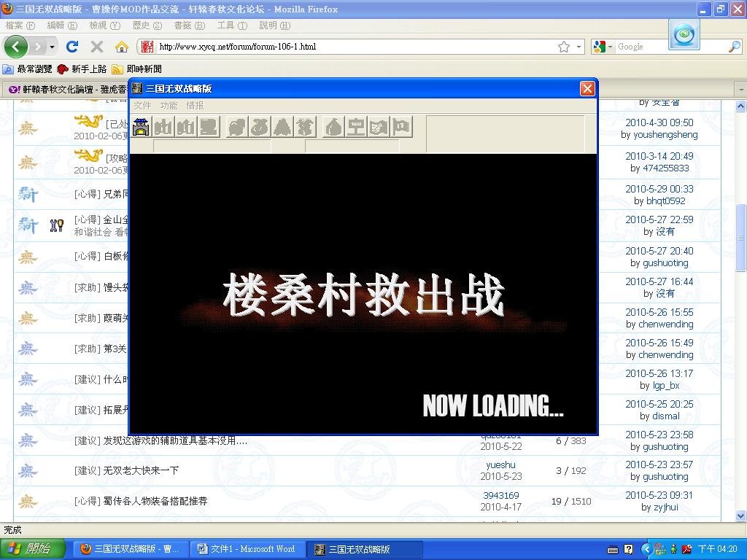
Task: Open the 工具 menu in Firefox
Action: click(x=232, y=26)
